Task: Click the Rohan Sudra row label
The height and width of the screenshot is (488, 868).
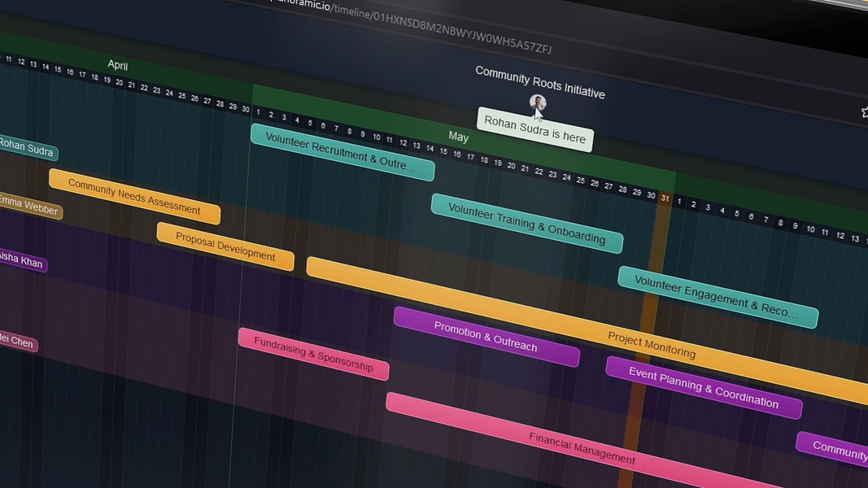Action: point(27,148)
